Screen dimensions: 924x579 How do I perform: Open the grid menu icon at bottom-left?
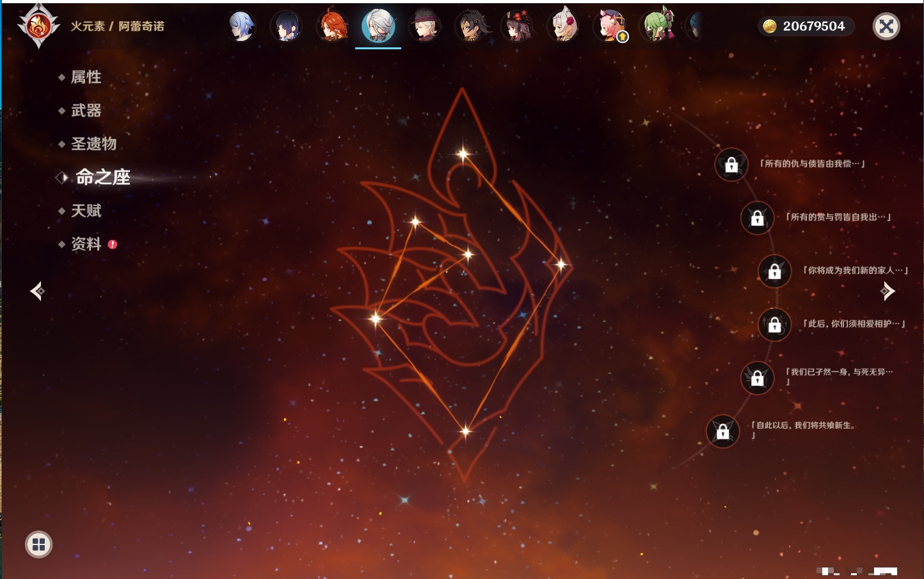[x=38, y=544]
